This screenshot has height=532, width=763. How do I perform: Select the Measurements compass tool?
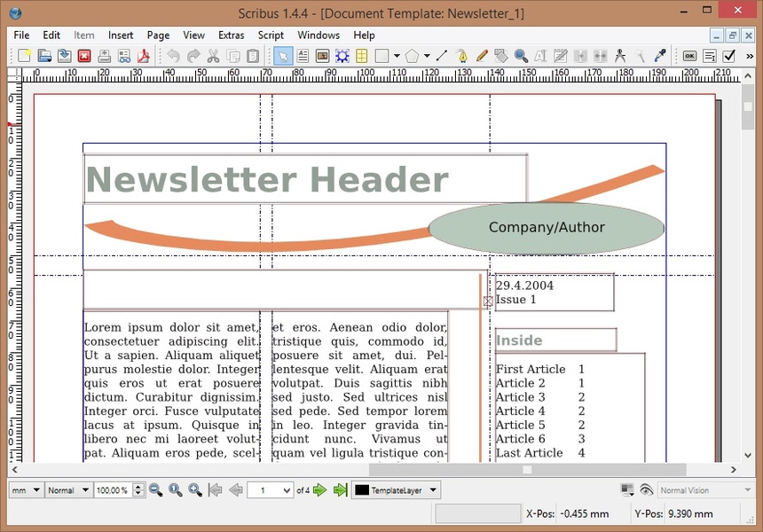[620, 56]
